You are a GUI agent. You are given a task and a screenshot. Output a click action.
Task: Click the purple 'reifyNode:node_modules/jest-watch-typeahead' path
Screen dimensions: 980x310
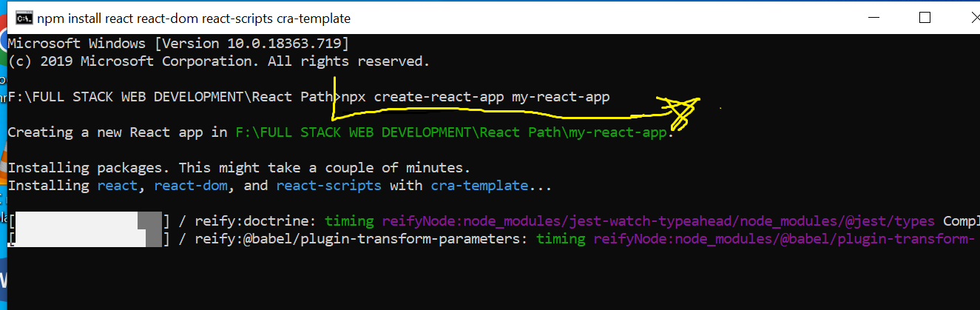(658, 220)
